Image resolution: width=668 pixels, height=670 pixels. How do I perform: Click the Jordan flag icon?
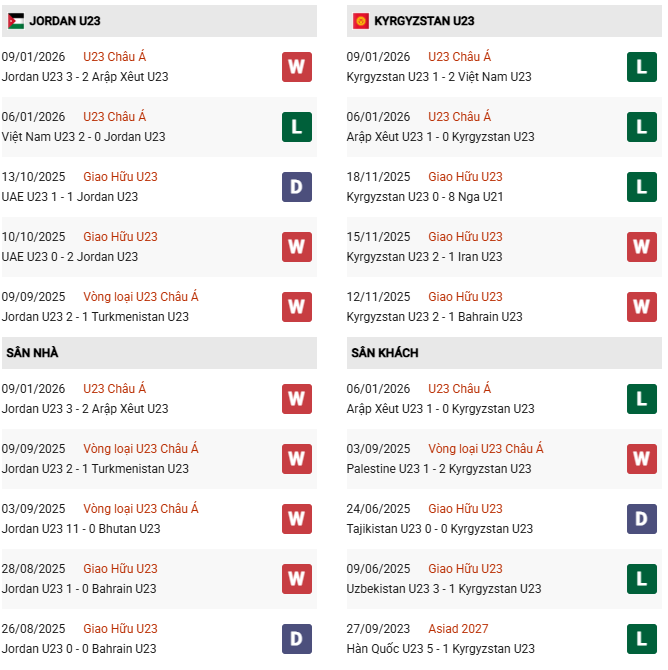click(16, 21)
